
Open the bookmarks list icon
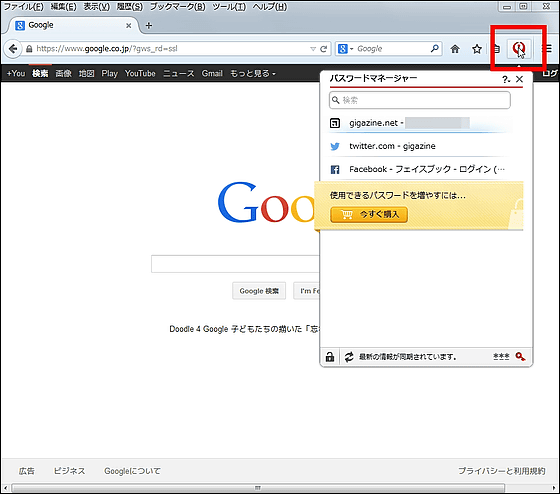496,49
